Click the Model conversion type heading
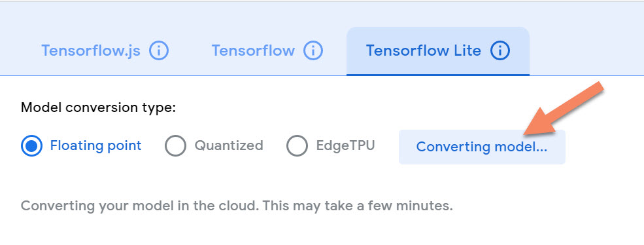 (98, 108)
